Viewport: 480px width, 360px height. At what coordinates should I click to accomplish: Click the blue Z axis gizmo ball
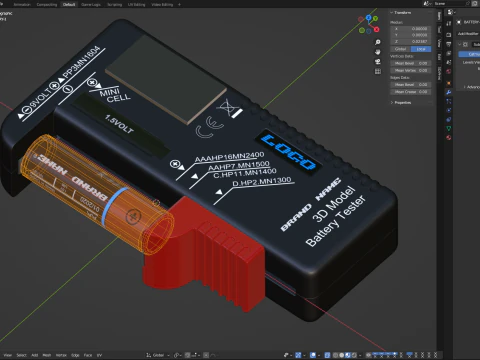pos(369,17)
